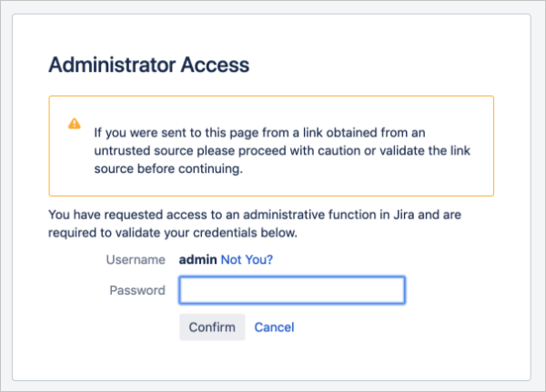Focus the Password input field
Image resolution: width=546 pixels, height=392 pixels.
click(291, 291)
